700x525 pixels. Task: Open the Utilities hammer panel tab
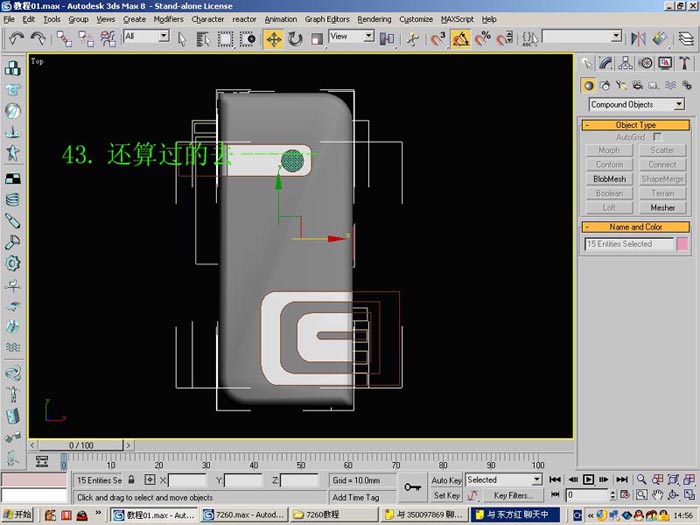(685, 63)
